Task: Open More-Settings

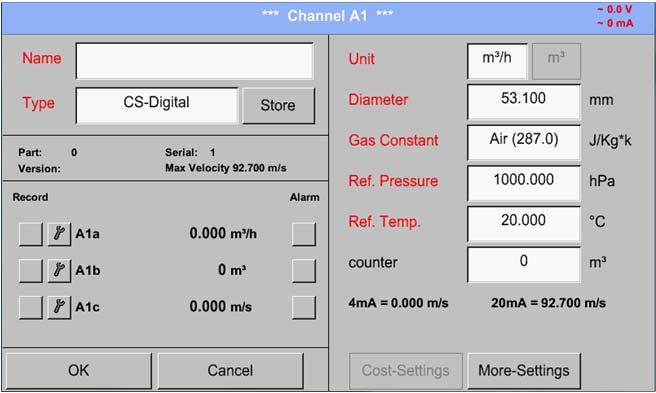Action: tap(524, 371)
